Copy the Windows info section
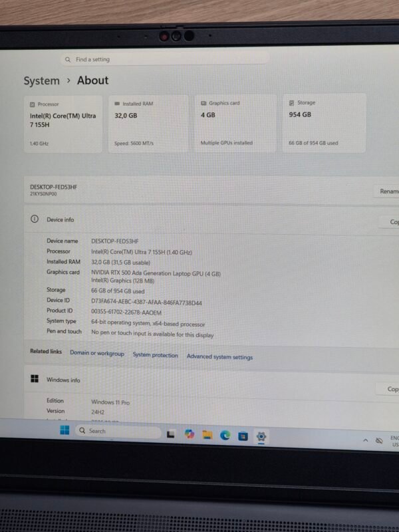 tap(388, 389)
